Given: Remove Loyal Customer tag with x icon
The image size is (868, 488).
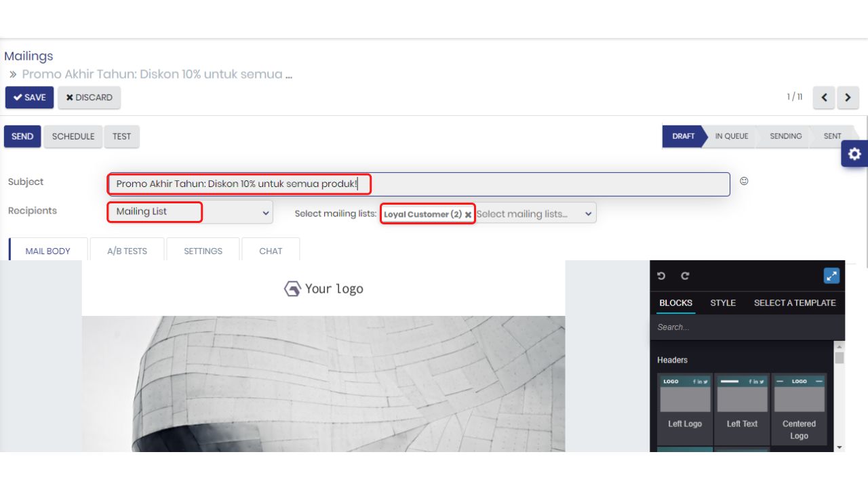Looking at the screenshot, I should coord(468,214).
